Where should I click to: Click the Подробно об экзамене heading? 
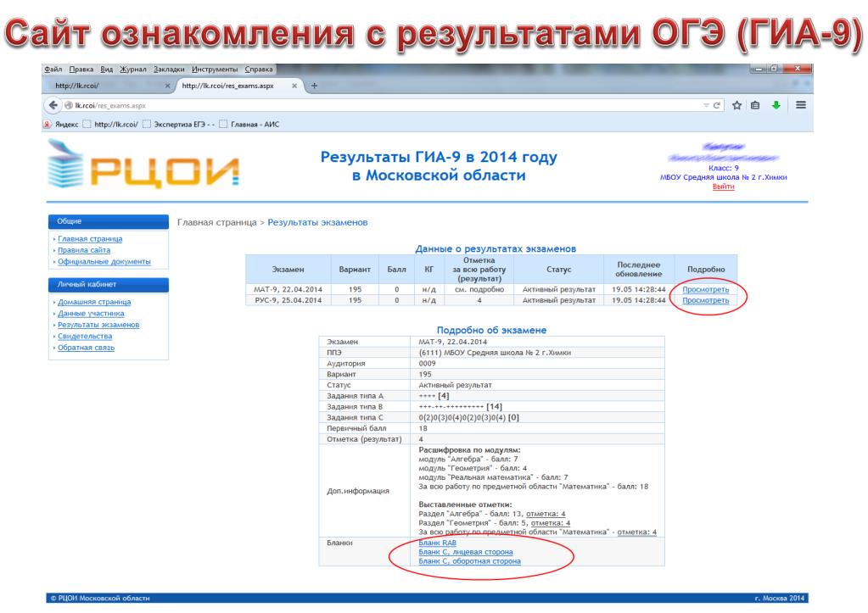click(x=491, y=331)
